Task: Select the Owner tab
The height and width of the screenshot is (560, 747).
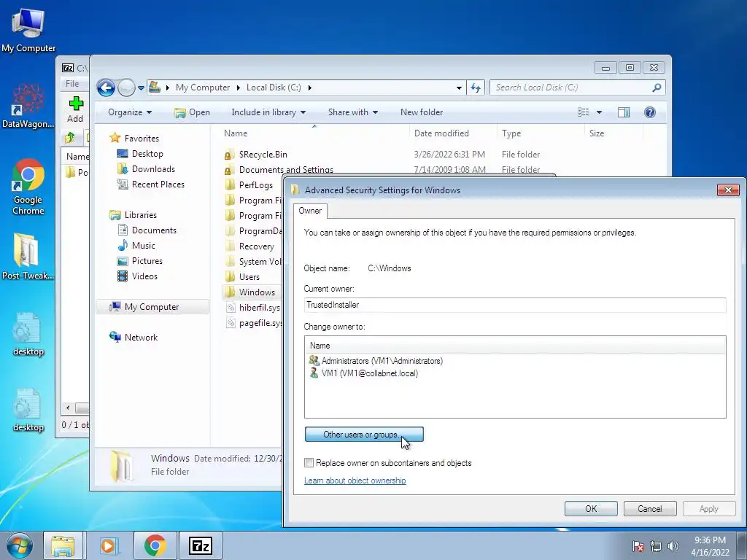Action: coord(310,211)
